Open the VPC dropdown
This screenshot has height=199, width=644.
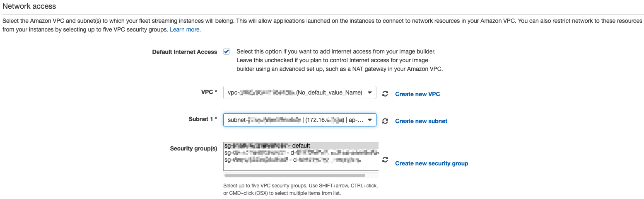[299, 93]
